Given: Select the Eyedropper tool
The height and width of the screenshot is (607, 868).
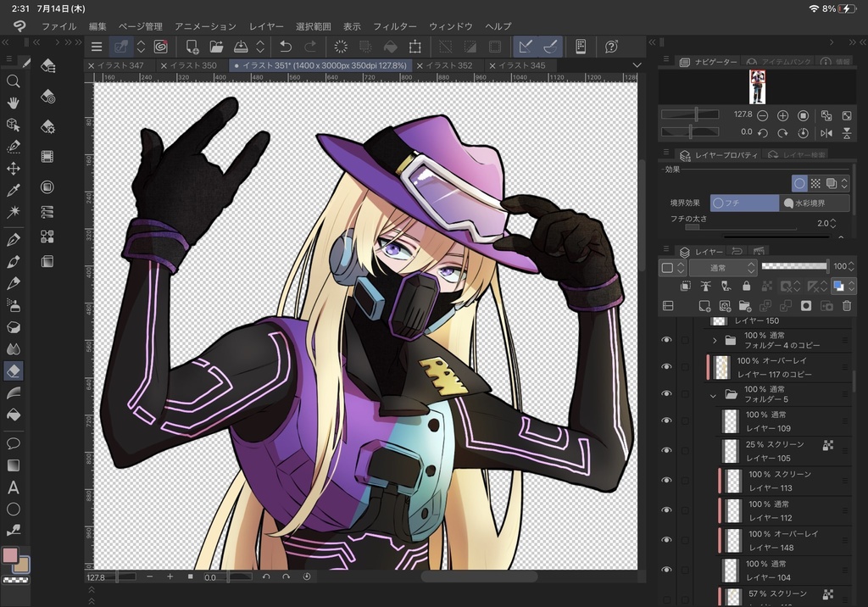Looking at the screenshot, I should click(x=14, y=190).
